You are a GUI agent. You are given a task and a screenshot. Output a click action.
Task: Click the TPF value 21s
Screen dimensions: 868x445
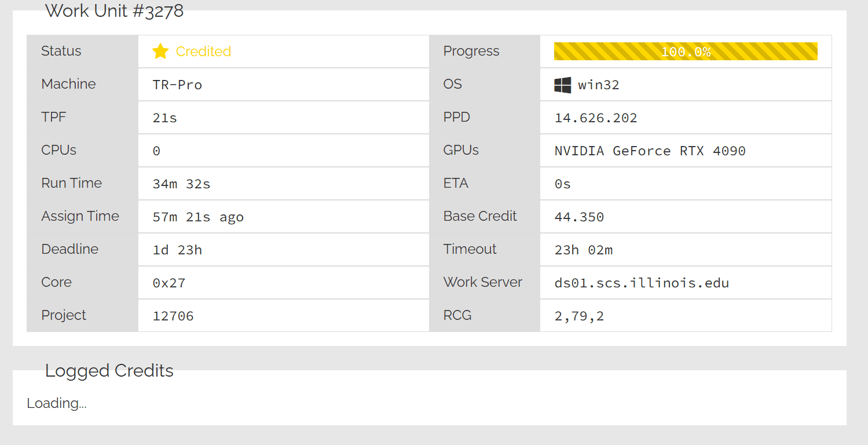(164, 118)
